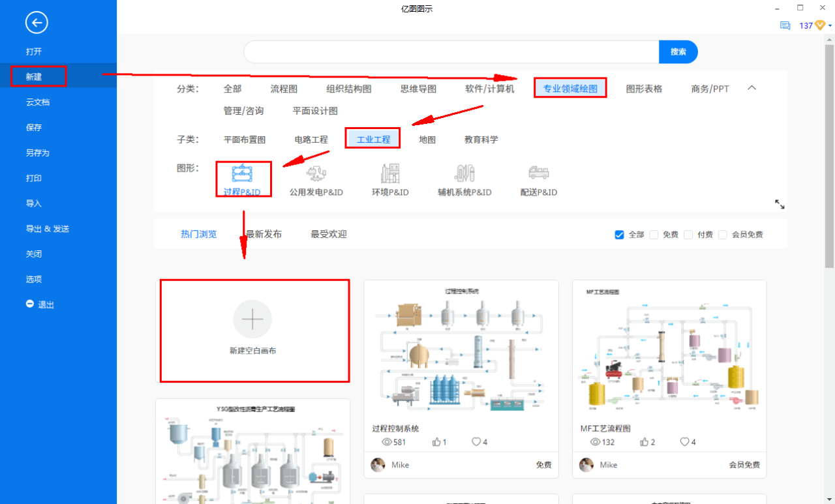This screenshot has height=504, width=835.
Task: Select the 流程图 category
Action: [284, 89]
